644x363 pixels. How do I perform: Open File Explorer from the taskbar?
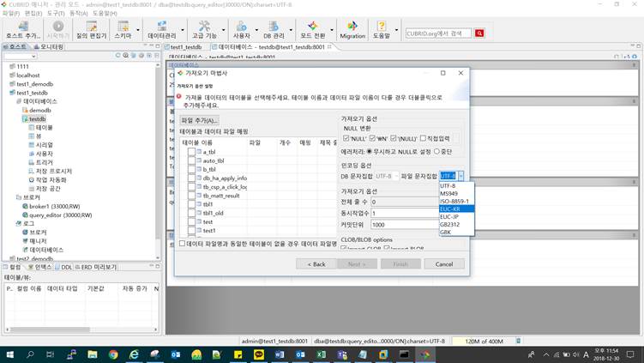pos(93,354)
